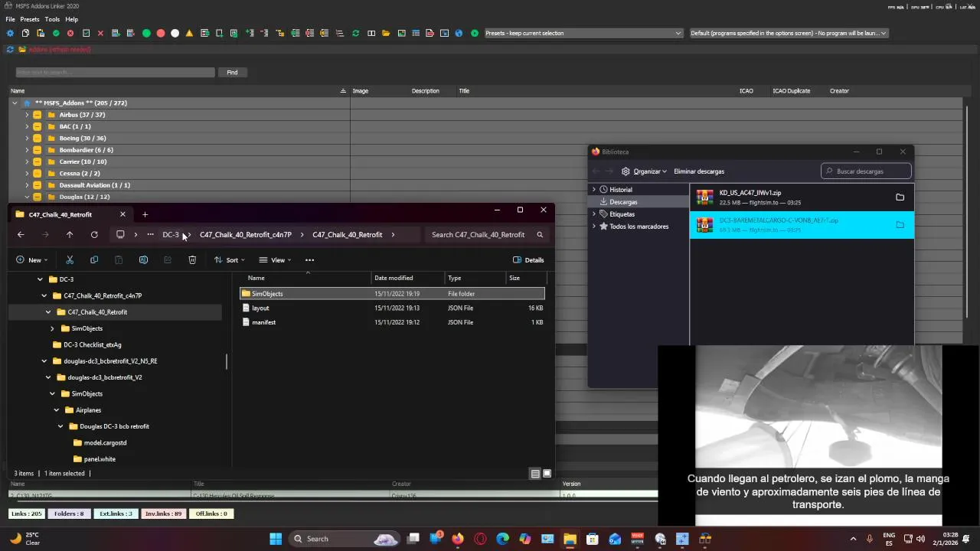Image resolution: width=980 pixels, height=551 pixels.
Task: Click Eliminar descargas in Biblioteca window
Action: pyautogui.click(x=699, y=171)
